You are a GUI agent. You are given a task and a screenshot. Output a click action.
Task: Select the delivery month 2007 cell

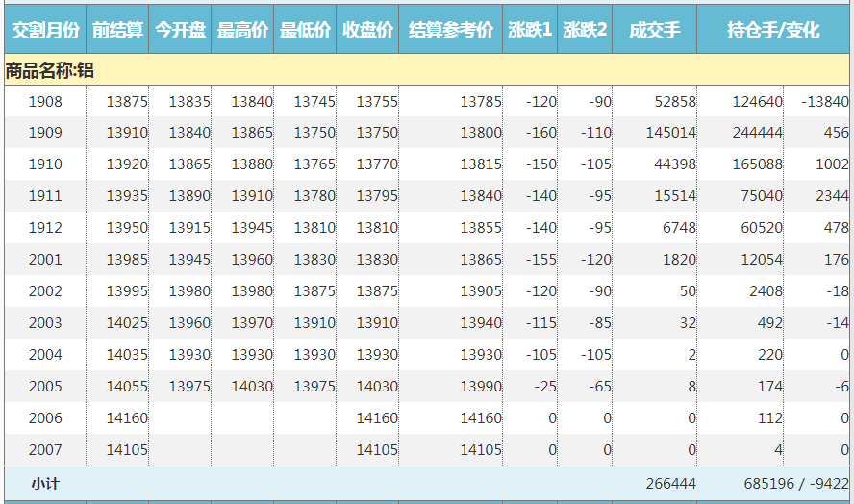45,450
